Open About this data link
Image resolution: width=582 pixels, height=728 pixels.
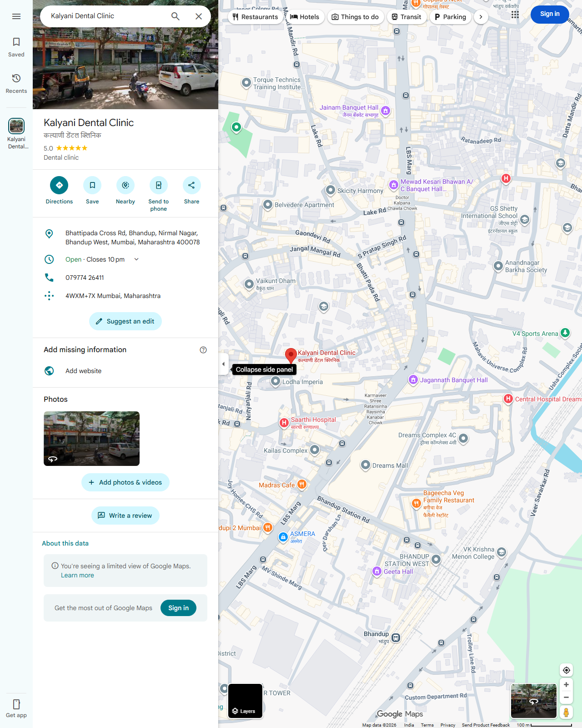tap(65, 543)
